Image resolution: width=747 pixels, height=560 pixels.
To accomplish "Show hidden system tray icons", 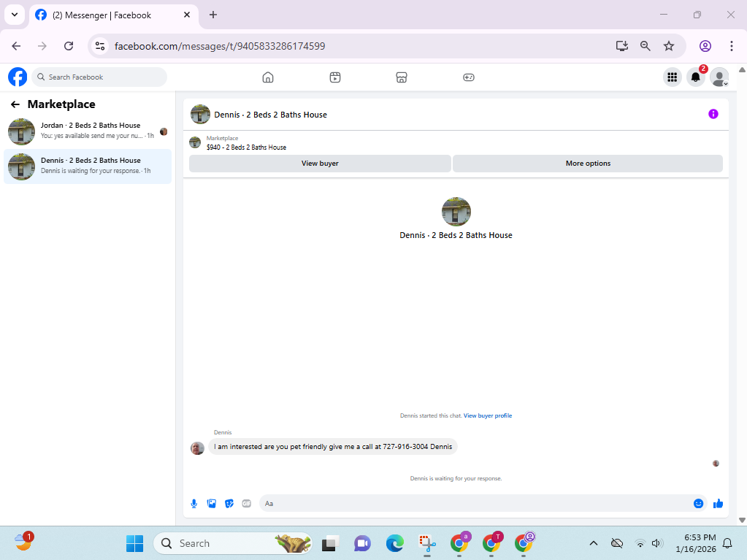I will (x=594, y=543).
